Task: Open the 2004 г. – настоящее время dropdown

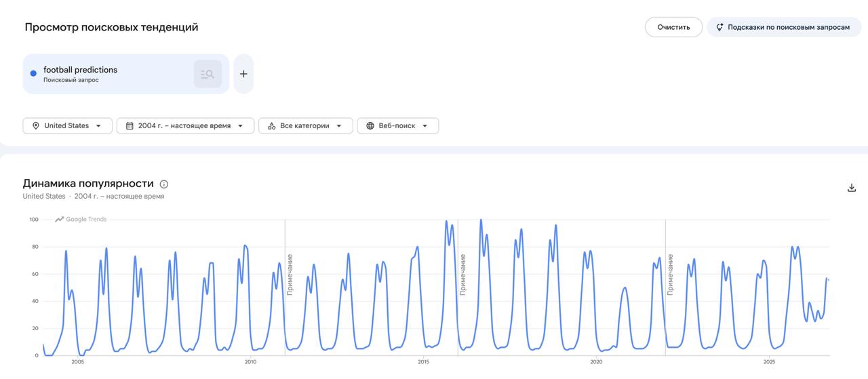Action: click(186, 125)
